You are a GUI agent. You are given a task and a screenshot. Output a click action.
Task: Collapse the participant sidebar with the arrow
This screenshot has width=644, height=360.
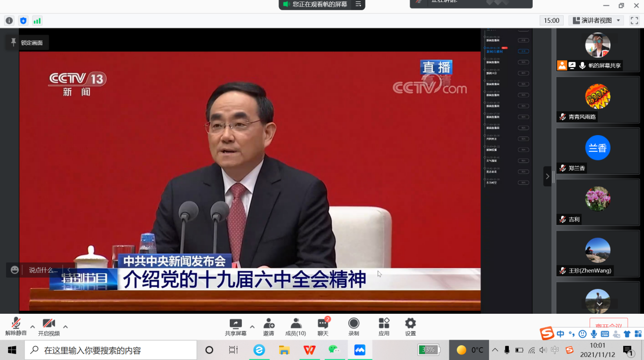tap(547, 176)
